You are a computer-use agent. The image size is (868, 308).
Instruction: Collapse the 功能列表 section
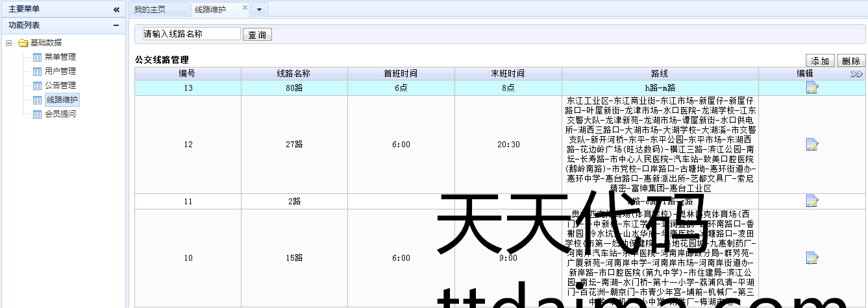coord(116,25)
